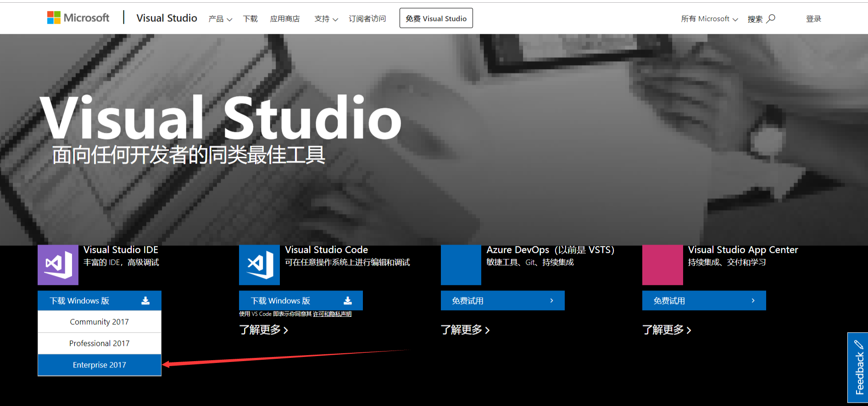Click 了解更多 under Azure DevOps
The image size is (868, 406).
tap(465, 330)
